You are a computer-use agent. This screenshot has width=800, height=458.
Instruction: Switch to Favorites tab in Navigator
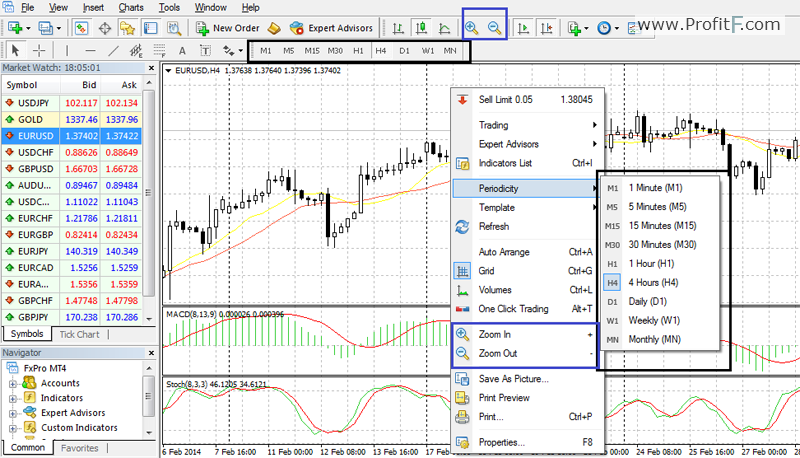(x=80, y=448)
